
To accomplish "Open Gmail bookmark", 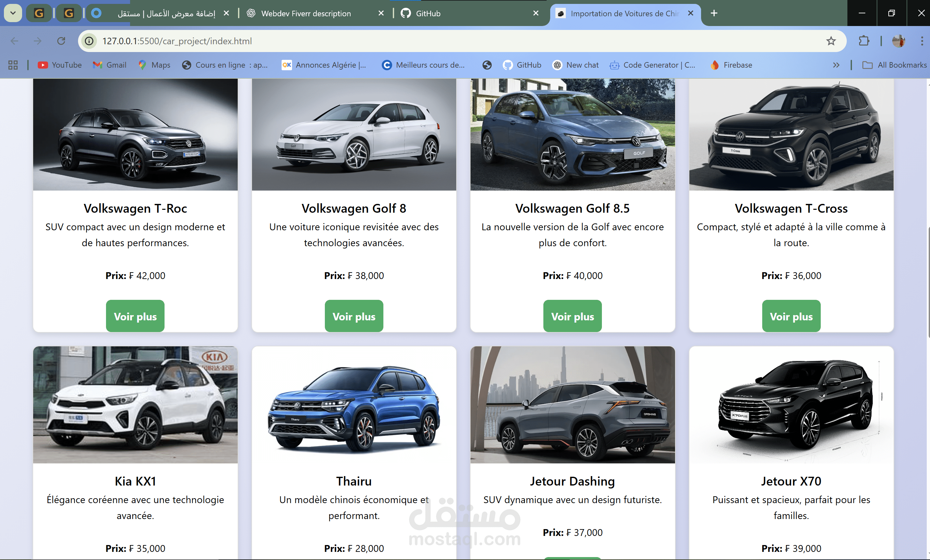I will pyautogui.click(x=109, y=65).
